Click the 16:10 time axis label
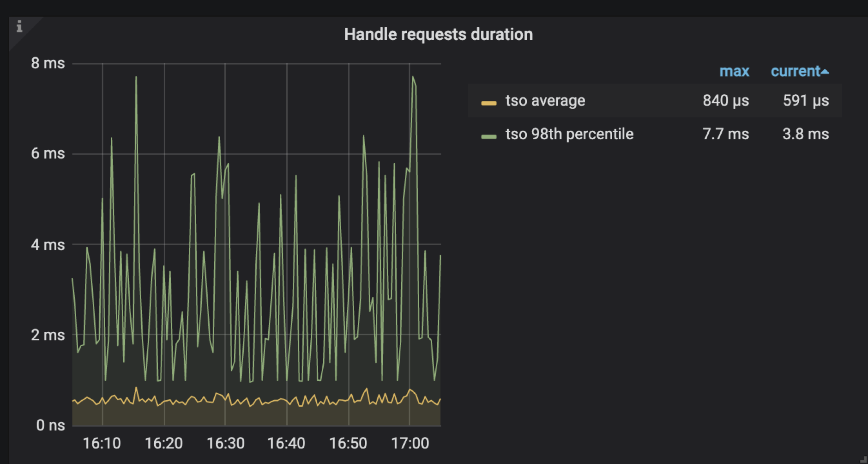Screen dimensions: 868x464 (x=102, y=443)
